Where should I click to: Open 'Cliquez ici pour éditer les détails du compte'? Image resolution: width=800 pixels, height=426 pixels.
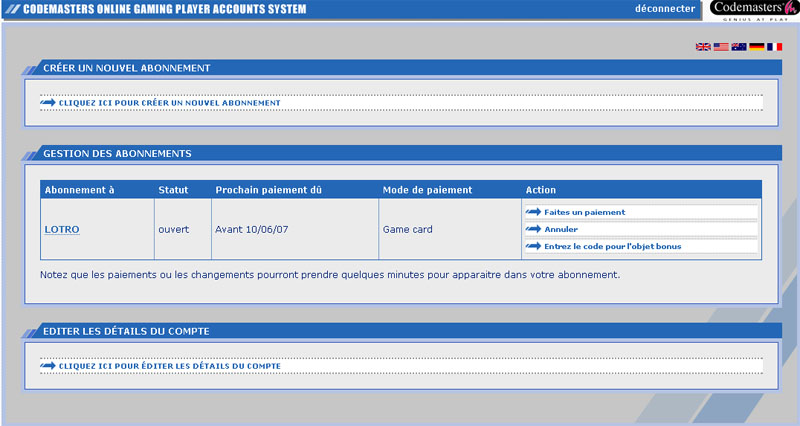pyautogui.click(x=170, y=366)
